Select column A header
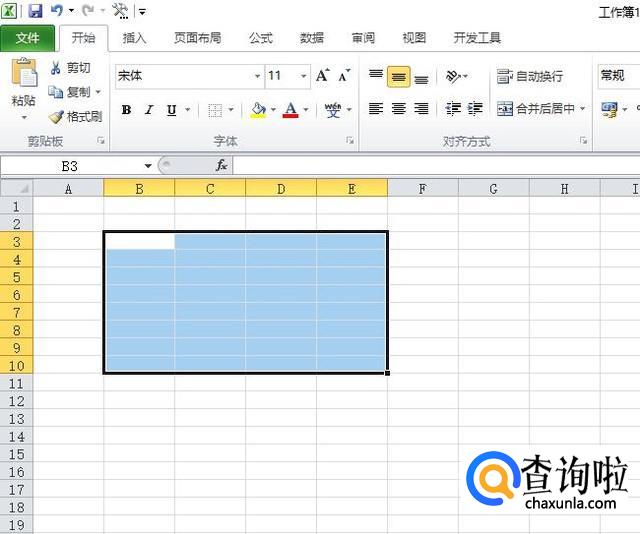This screenshot has height=534, width=640. (x=68, y=189)
